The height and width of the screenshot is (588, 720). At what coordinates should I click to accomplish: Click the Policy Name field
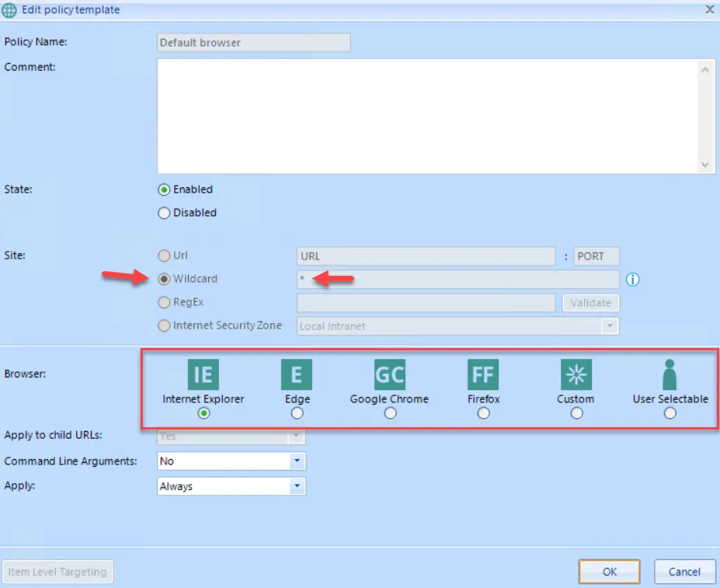pos(254,43)
